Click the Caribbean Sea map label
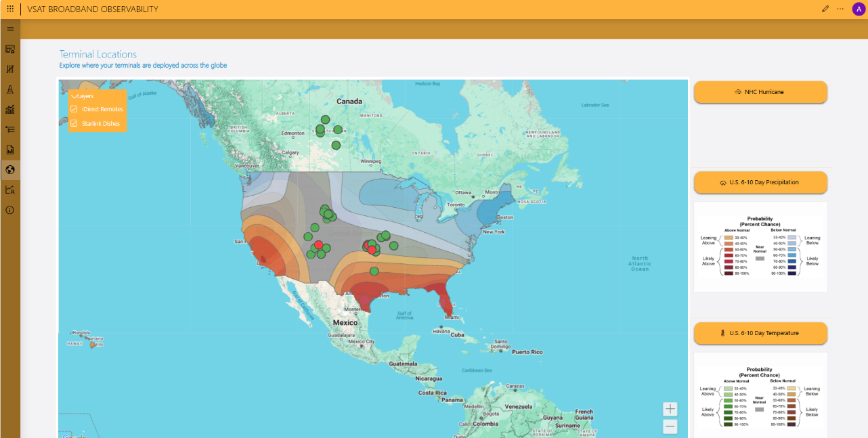868x438 pixels. pos(476,370)
